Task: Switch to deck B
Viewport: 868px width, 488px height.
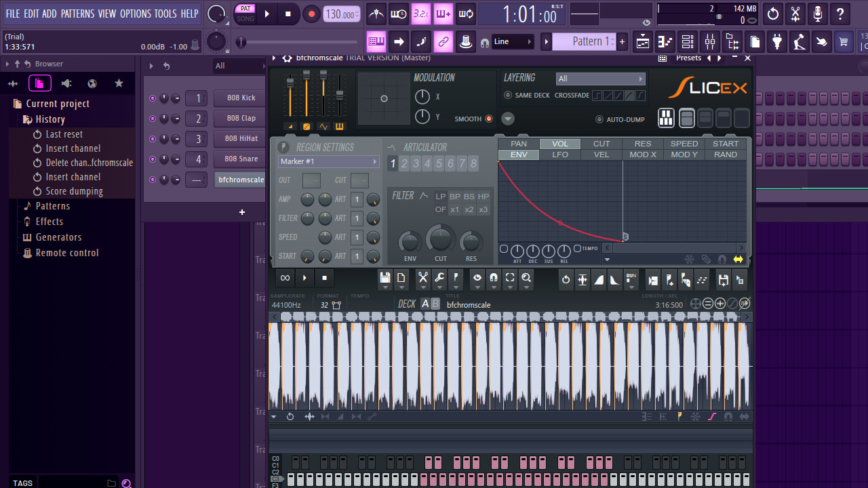Action: pos(435,304)
